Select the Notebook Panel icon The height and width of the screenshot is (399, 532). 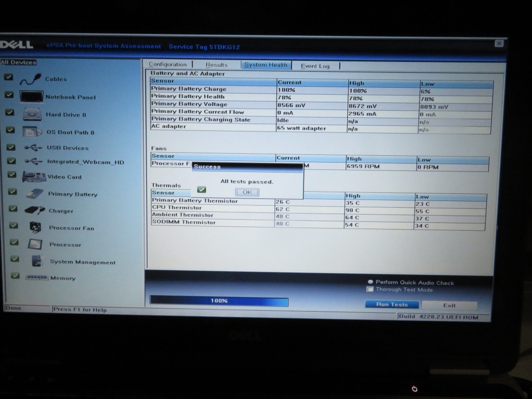31,97
